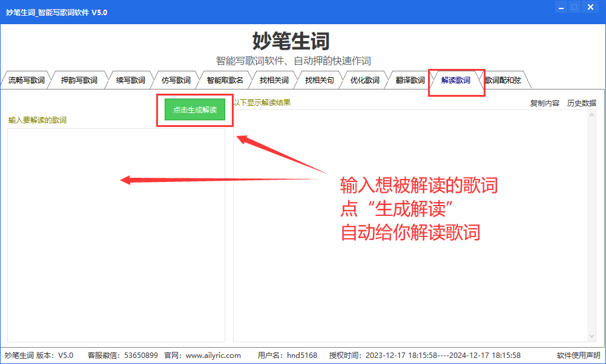Open 历史数据 history link

582,103
